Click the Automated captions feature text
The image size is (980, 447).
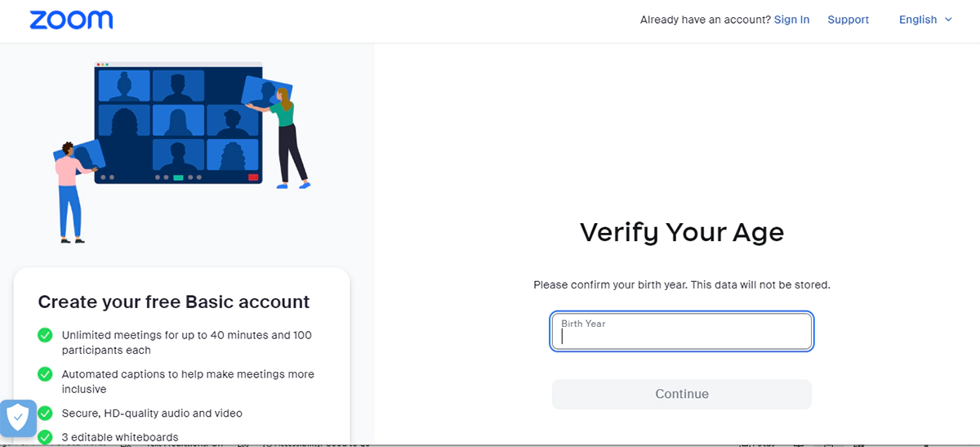pyautogui.click(x=188, y=382)
